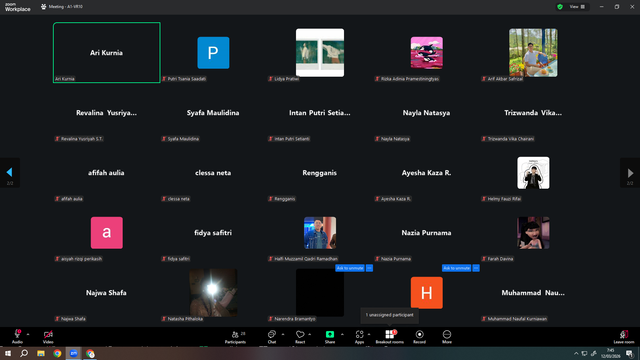The height and width of the screenshot is (360, 640).
Task: Click Ask to unmute above Nazia Purnama
Action: 350,268
